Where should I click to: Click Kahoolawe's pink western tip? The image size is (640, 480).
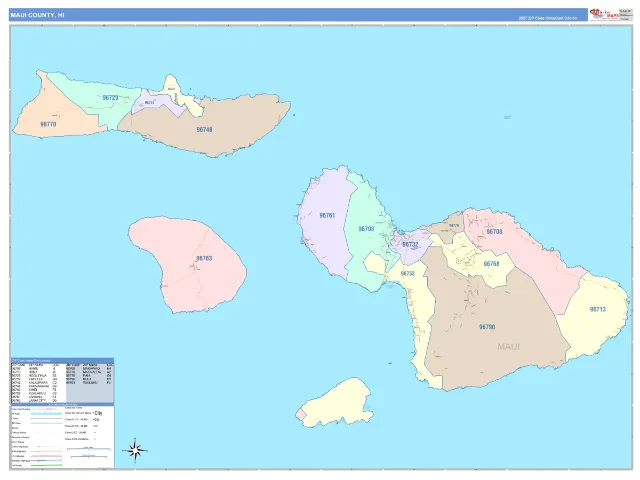[301, 415]
